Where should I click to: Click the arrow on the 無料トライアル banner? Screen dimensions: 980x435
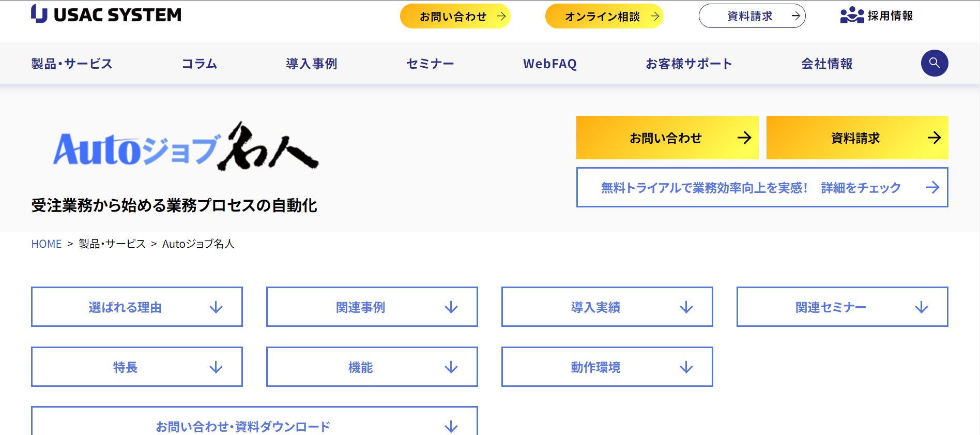(x=932, y=187)
